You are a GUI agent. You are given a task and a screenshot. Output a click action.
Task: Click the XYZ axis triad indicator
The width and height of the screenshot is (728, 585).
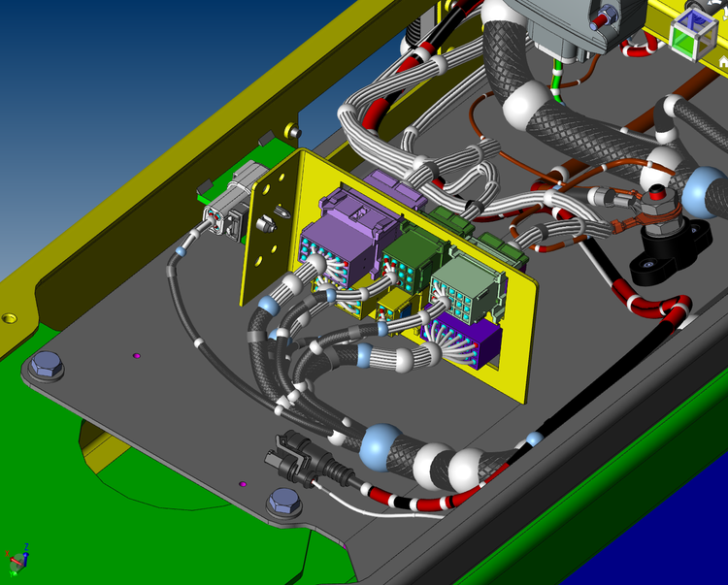(17, 557)
